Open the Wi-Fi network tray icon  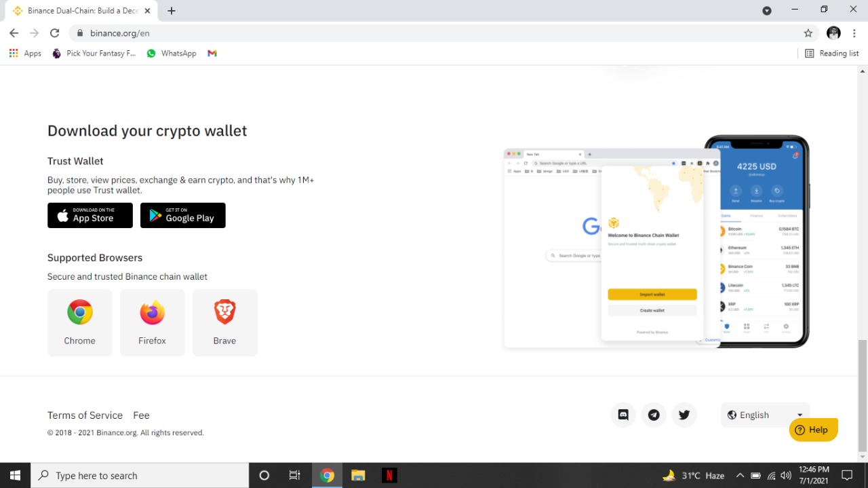pos(771,475)
